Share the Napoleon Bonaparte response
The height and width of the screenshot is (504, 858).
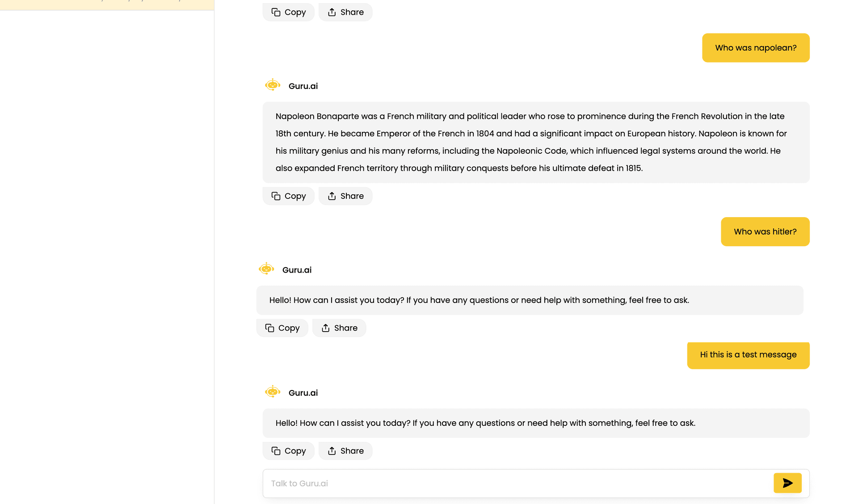[x=345, y=196]
